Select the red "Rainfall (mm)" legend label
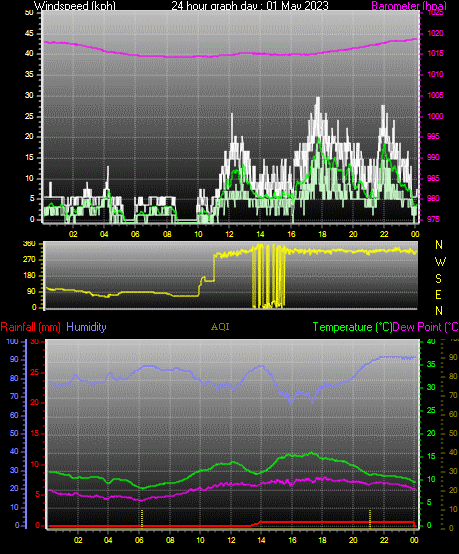 point(30,327)
